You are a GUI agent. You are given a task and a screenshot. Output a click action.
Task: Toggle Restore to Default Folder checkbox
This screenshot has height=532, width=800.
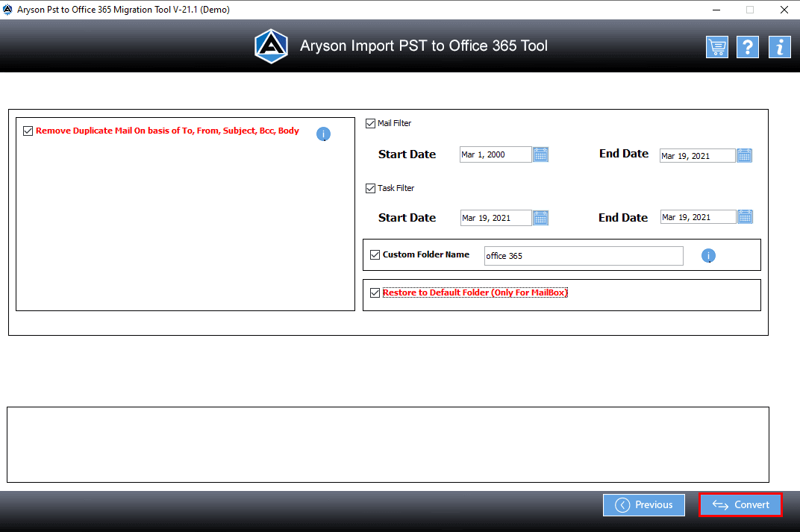375,292
